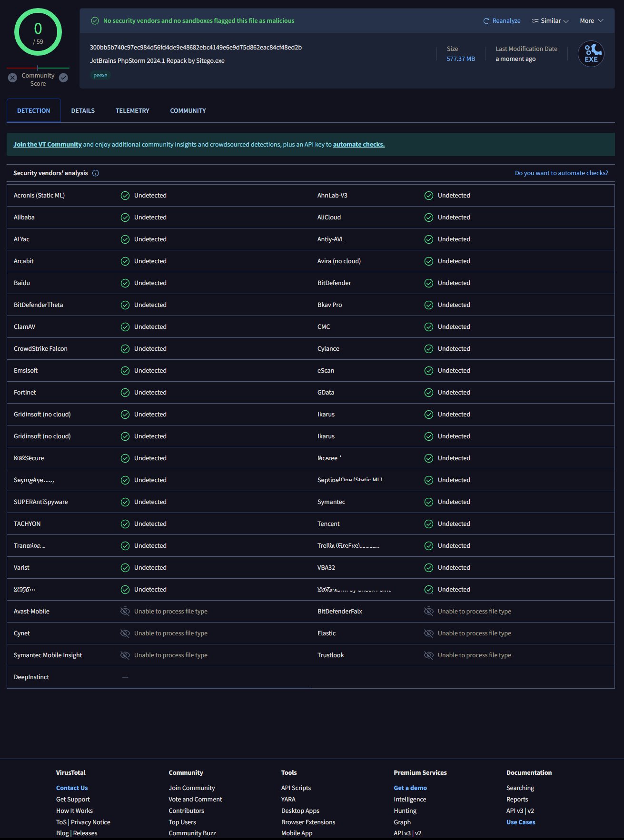The width and height of the screenshot is (624, 840).
Task: Click the Hunting footer link
Action: click(405, 811)
